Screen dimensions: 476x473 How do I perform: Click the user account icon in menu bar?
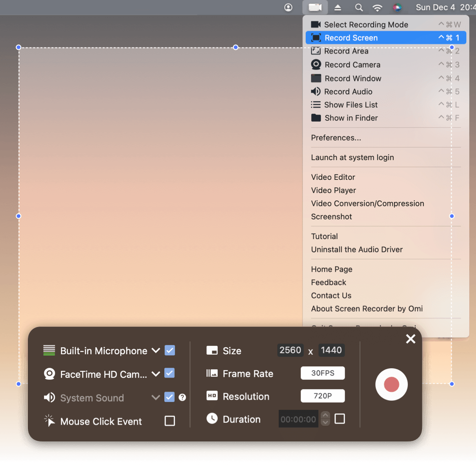pyautogui.click(x=288, y=7)
